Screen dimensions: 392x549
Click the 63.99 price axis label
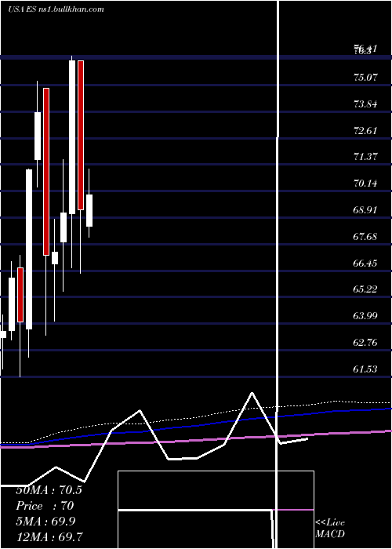(x=366, y=316)
